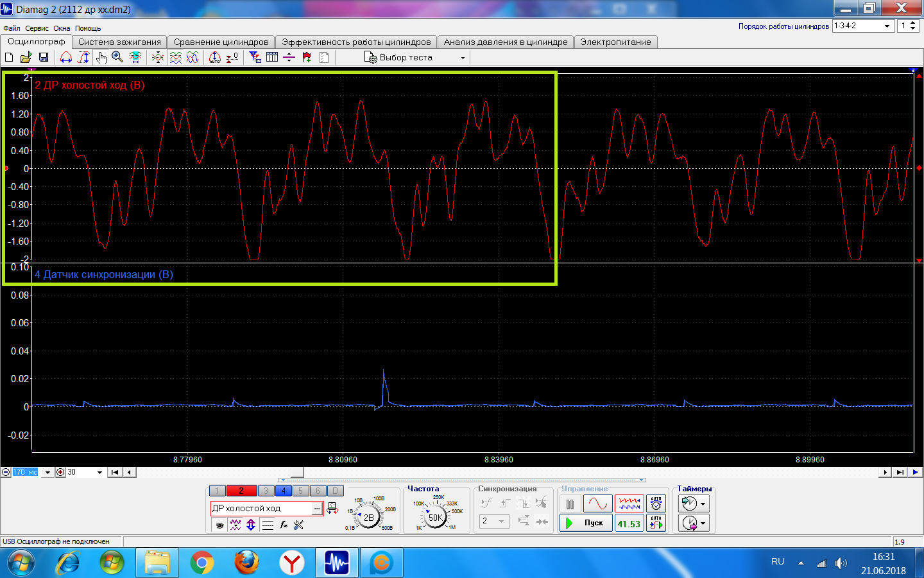
Task: Switch to Электропитание tab
Action: pos(615,42)
